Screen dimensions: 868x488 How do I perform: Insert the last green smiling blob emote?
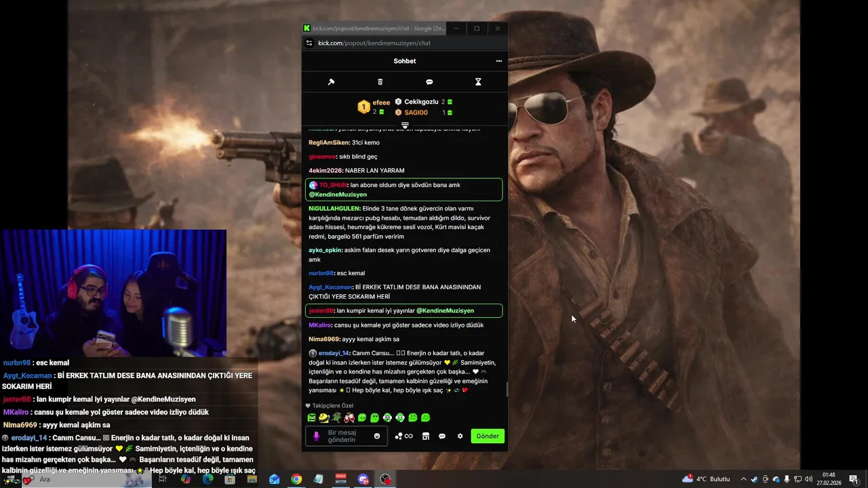click(x=426, y=418)
